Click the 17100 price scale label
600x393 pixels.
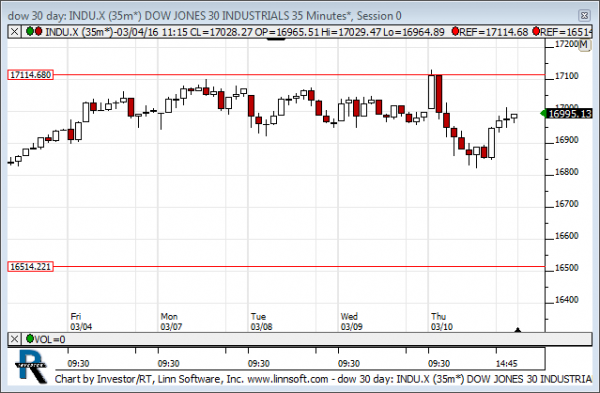coord(567,76)
